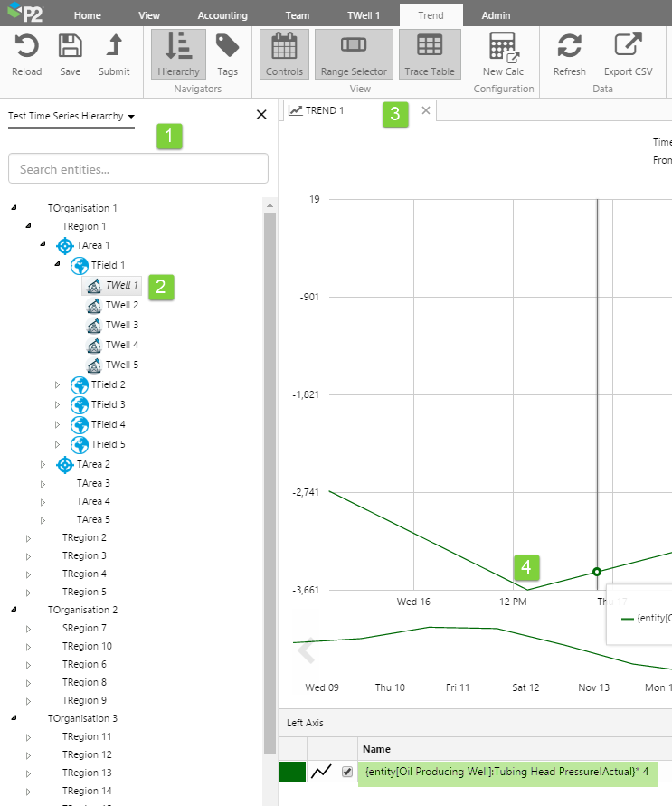Click Export CSV icon
The width and height of the screenshot is (672, 806).
[x=629, y=44]
